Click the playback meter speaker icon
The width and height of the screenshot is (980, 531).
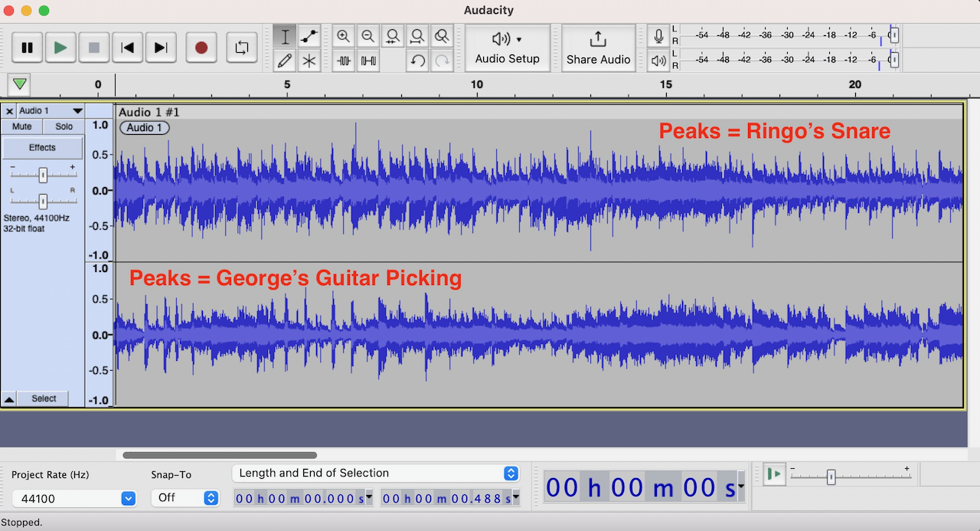pos(658,60)
